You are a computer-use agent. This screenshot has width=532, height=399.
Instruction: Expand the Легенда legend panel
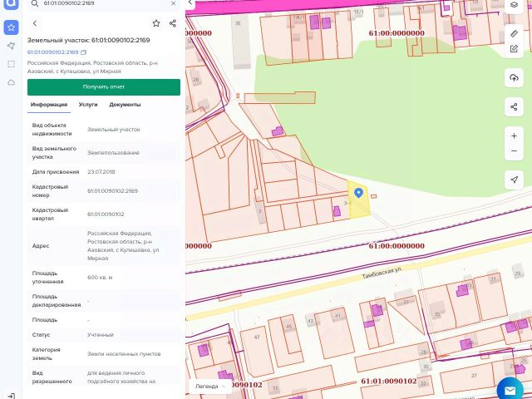(211, 387)
